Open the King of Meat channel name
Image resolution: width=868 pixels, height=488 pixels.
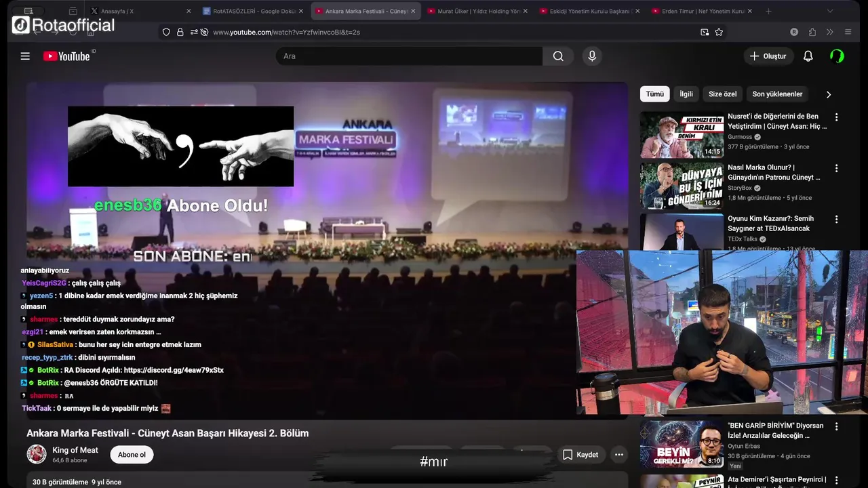75,450
